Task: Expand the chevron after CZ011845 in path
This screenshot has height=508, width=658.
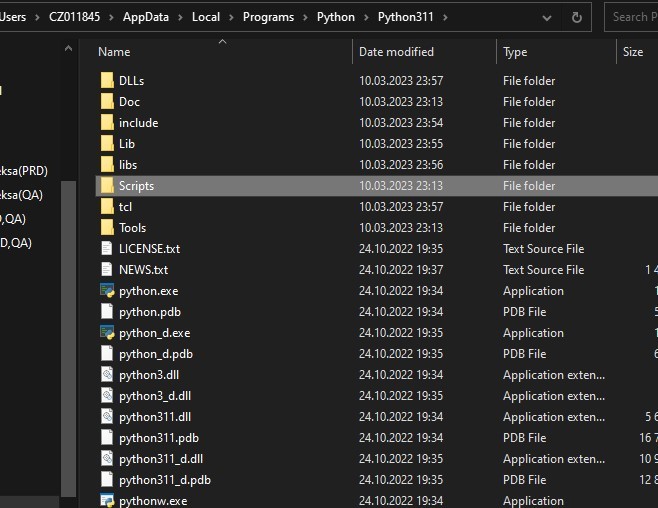Action: (111, 18)
